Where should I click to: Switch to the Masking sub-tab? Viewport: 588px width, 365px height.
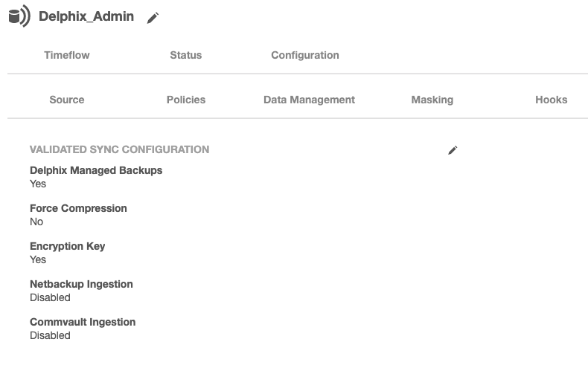[x=432, y=100]
